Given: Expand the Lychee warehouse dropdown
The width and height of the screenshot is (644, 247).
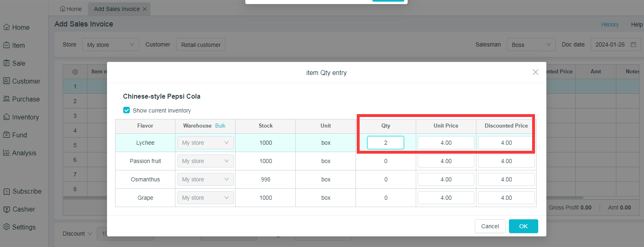Looking at the screenshot, I should 205,143.
